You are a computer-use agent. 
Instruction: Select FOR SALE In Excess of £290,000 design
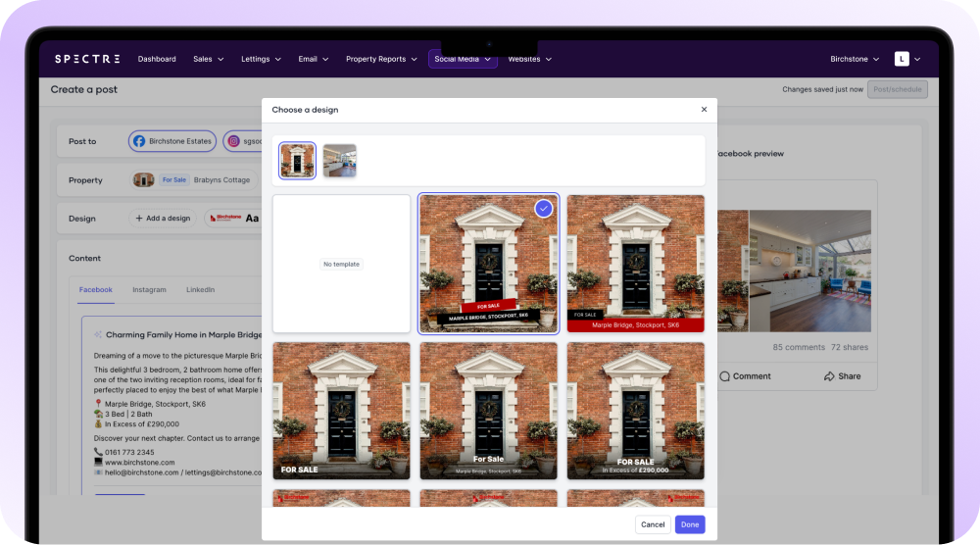click(636, 411)
